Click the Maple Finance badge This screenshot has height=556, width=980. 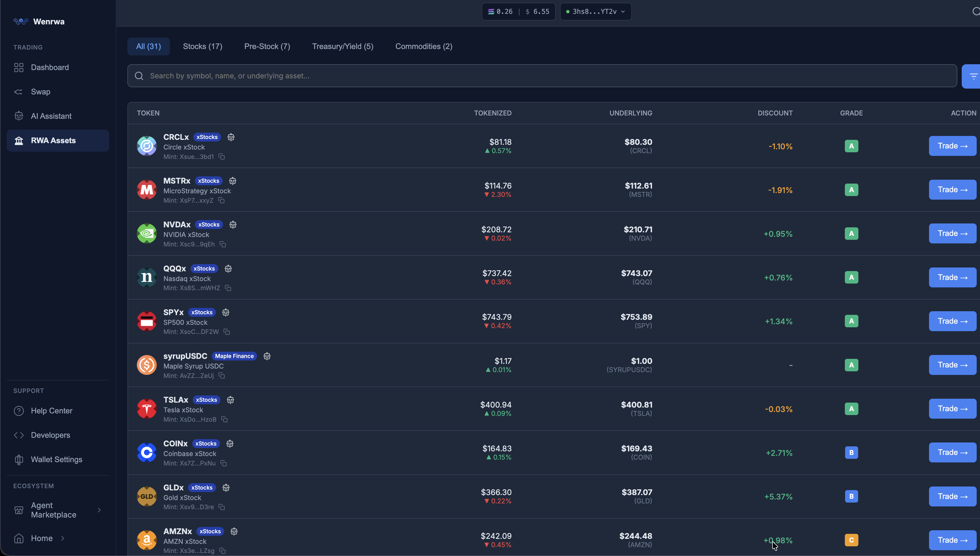click(x=234, y=356)
